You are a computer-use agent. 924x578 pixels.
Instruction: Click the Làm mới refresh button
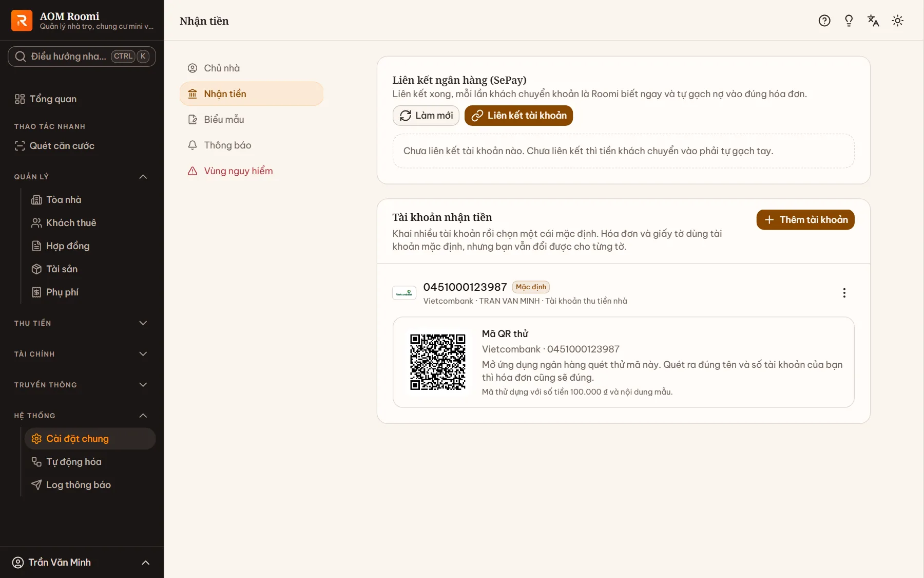[x=426, y=116]
